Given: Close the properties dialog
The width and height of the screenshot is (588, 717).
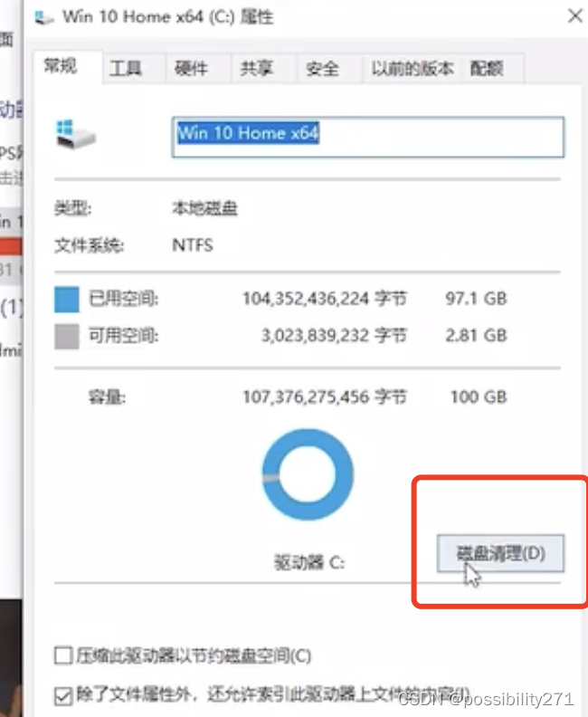Looking at the screenshot, I should [574, 16].
